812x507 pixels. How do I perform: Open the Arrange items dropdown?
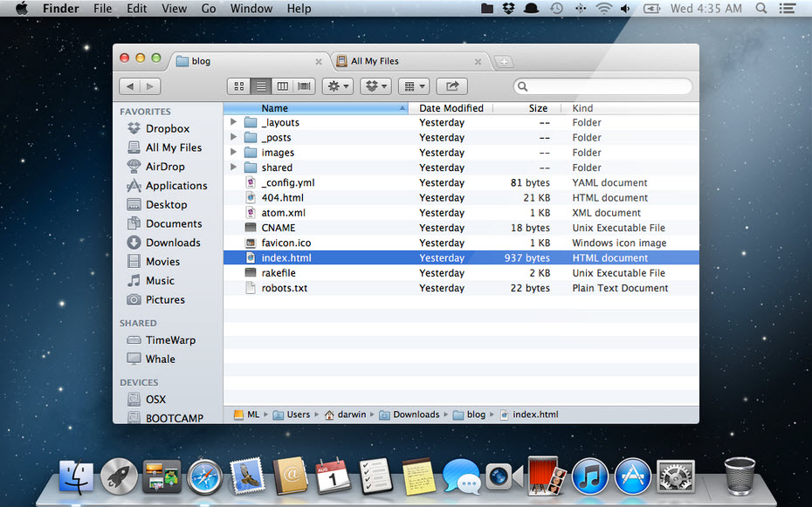click(414, 86)
